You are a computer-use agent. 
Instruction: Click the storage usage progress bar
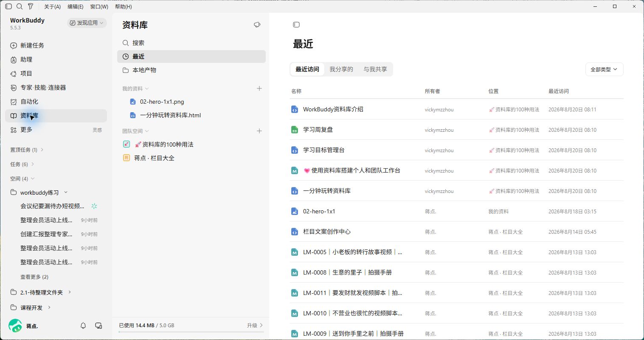click(191, 332)
